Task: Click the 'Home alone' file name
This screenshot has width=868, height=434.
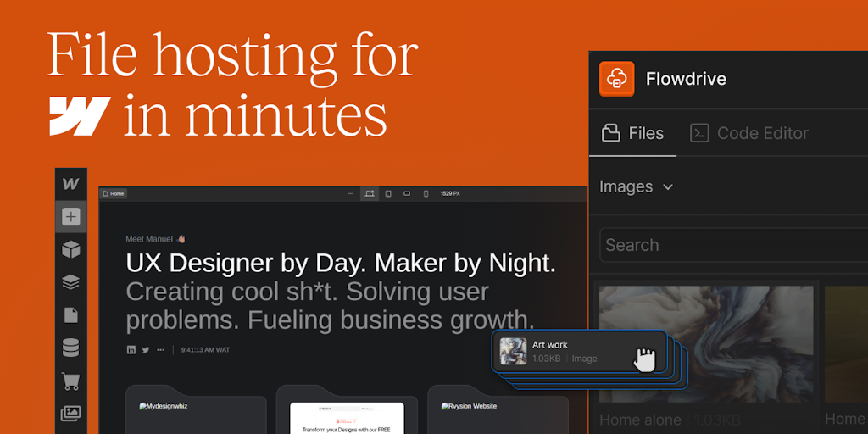Action: coord(641,420)
